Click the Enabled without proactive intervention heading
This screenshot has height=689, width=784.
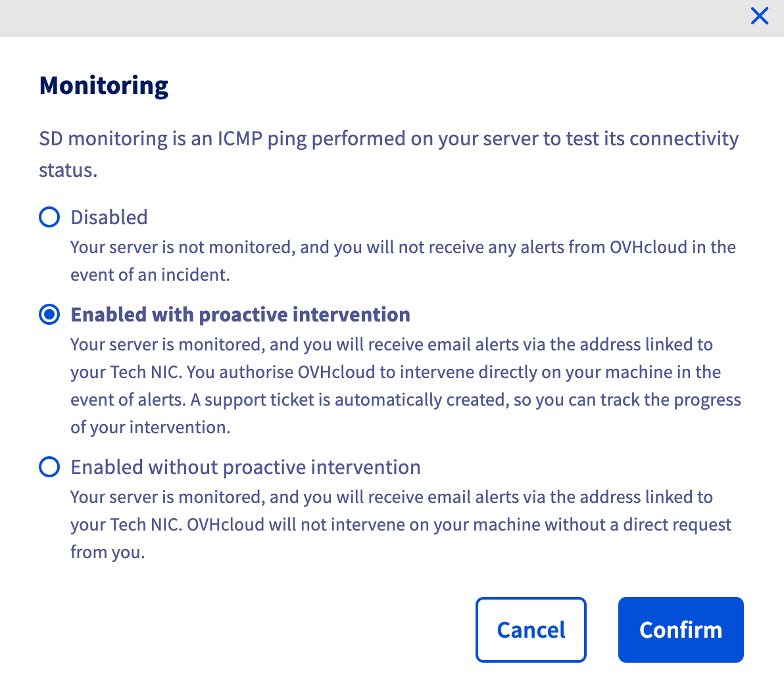pyautogui.click(x=245, y=467)
